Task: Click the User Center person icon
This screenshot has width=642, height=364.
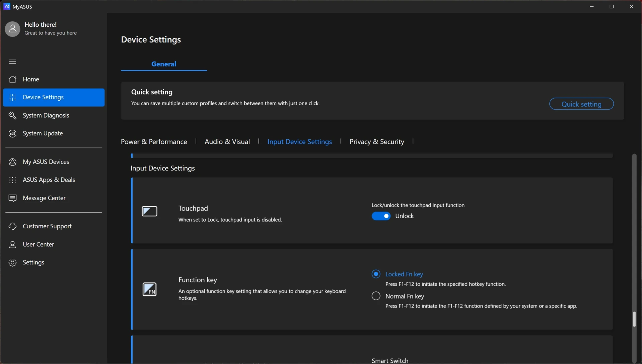Action: point(12,244)
